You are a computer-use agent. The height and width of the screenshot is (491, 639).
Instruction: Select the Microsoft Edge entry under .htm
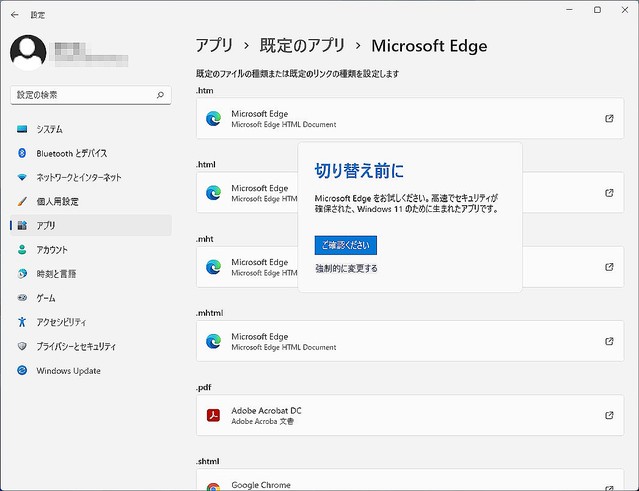click(410, 118)
